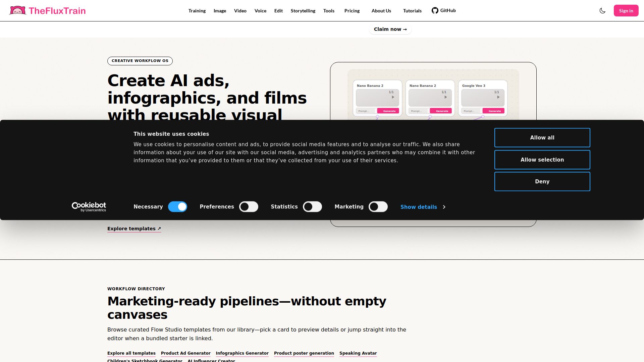
Task: Open the Storytelling menu
Action: click(303, 11)
